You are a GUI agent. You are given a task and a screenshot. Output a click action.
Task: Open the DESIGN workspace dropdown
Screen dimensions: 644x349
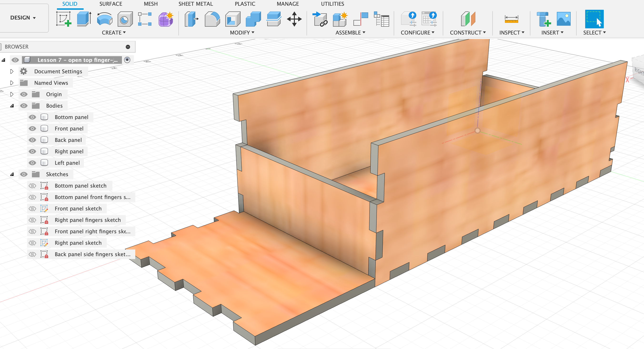pyautogui.click(x=23, y=18)
